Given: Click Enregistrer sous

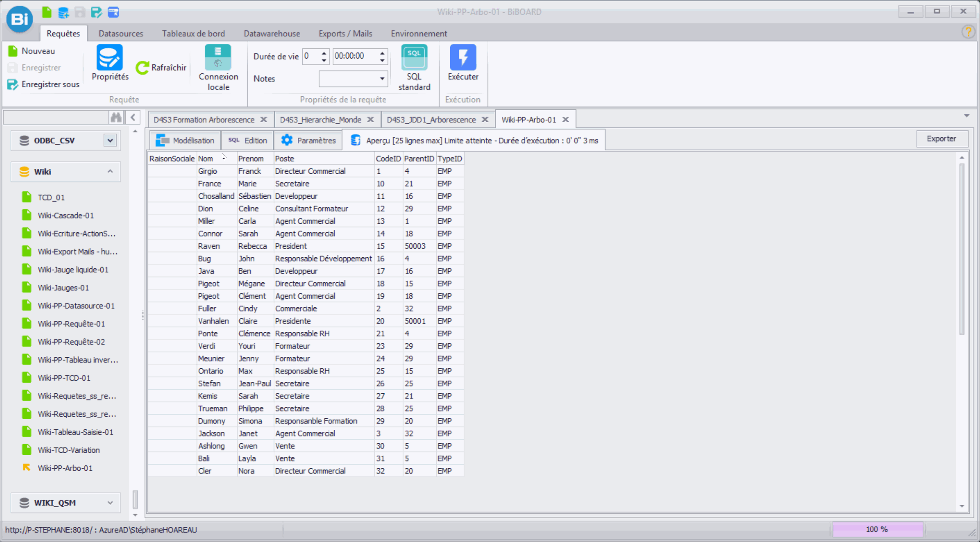Looking at the screenshot, I should 43,84.
